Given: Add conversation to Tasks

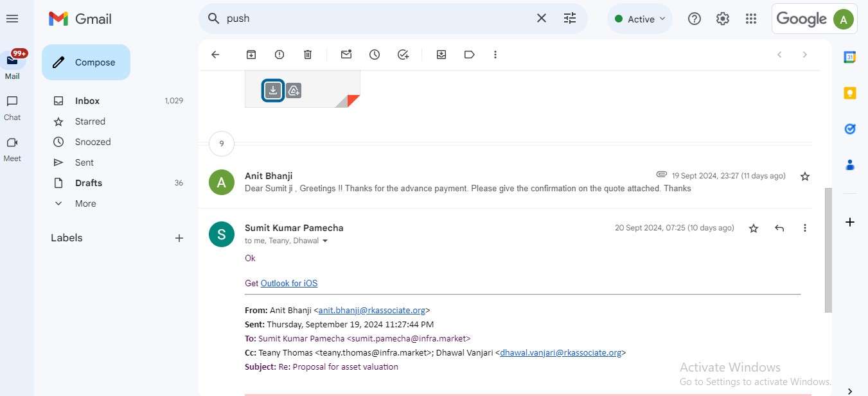Looking at the screenshot, I should click(x=403, y=55).
